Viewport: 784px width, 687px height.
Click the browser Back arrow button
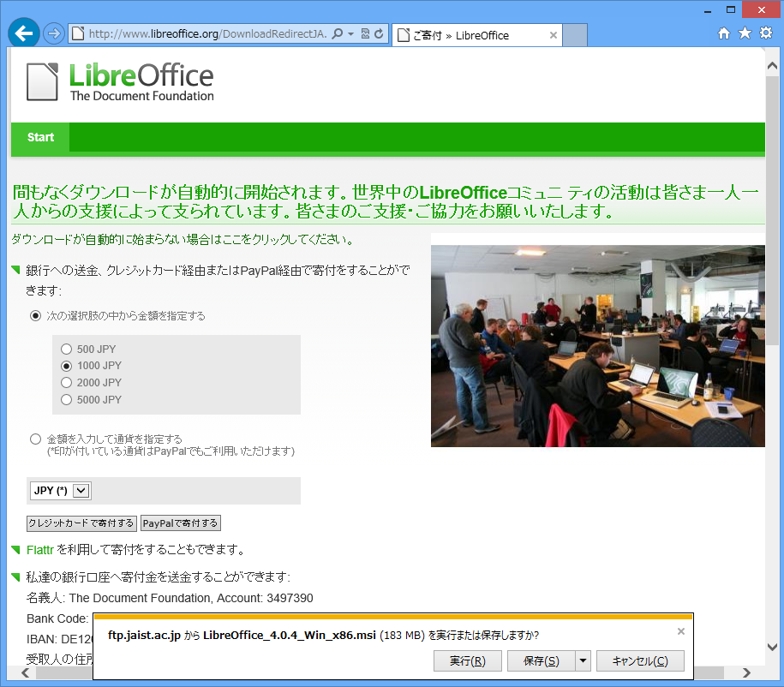24,33
